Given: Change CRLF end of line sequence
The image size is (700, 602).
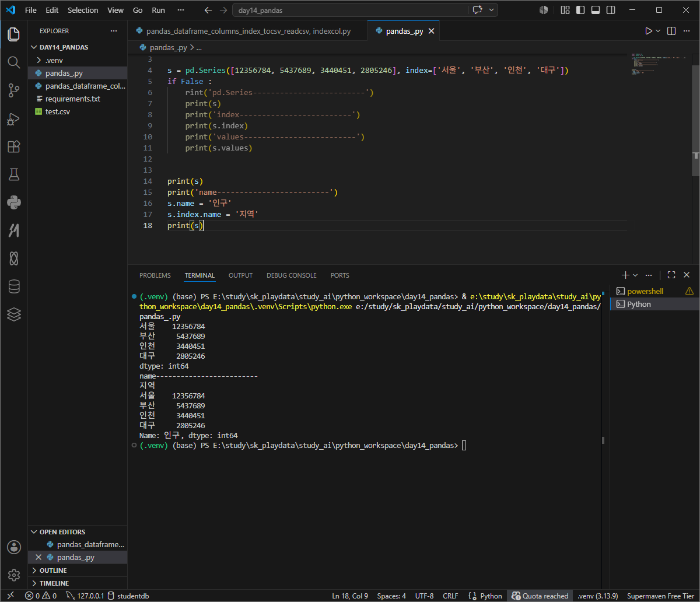Looking at the screenshot, I should tap(450, 596).
